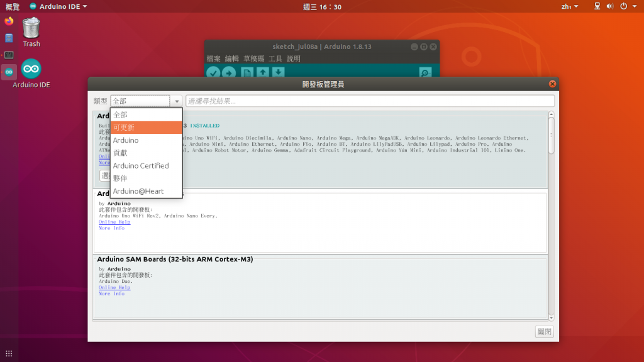Open the power menu icon in top bar
Viewport: 644px width, 362px height.
coord(623,6)
